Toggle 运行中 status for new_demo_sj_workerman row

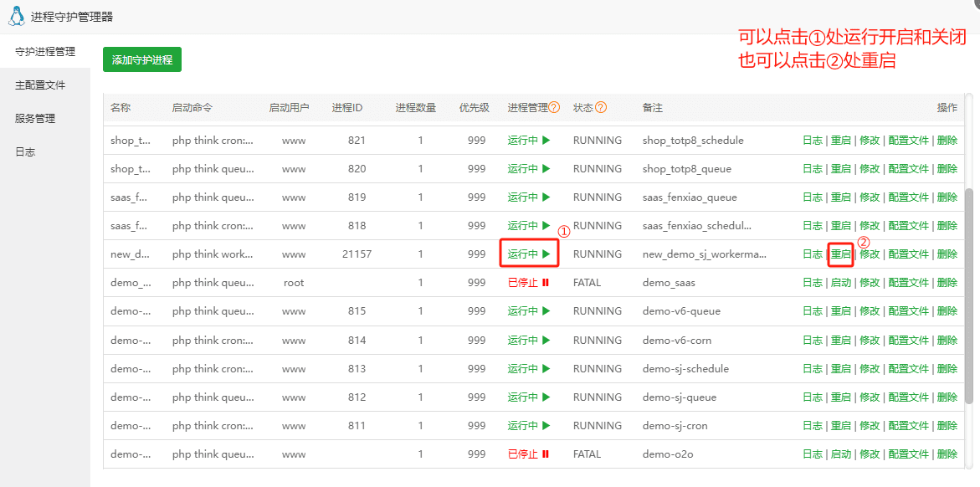528,254
